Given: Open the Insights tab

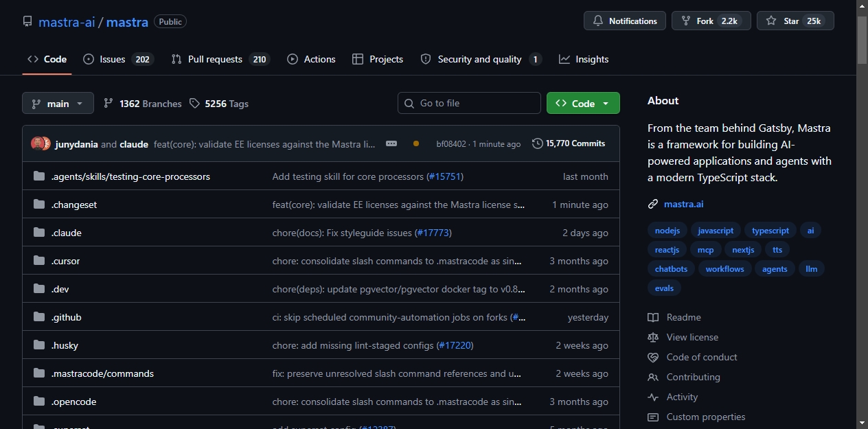Looking at the screenshot, I should 584,59.
